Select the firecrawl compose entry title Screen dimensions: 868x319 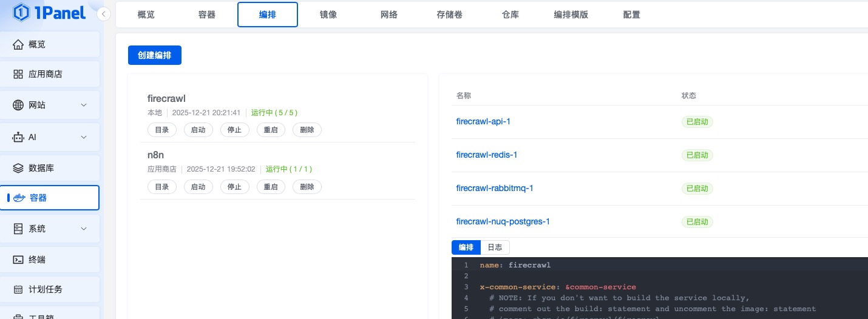(166, 98)
